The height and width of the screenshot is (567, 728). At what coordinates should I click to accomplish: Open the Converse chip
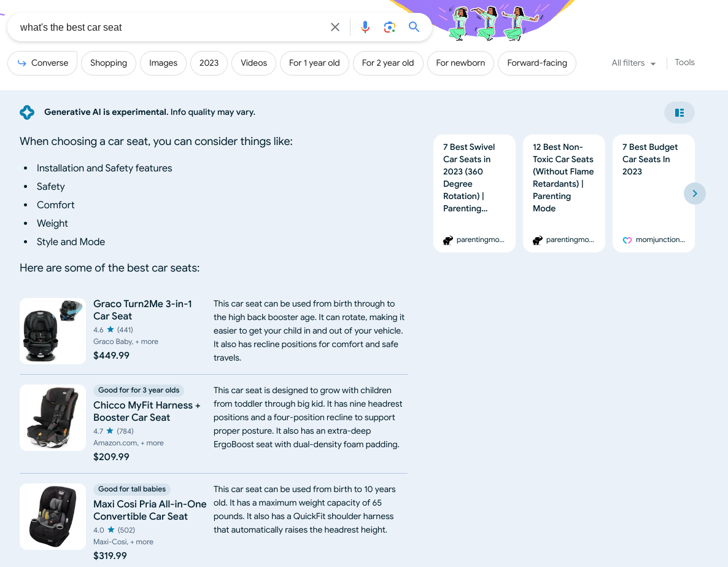42,63
